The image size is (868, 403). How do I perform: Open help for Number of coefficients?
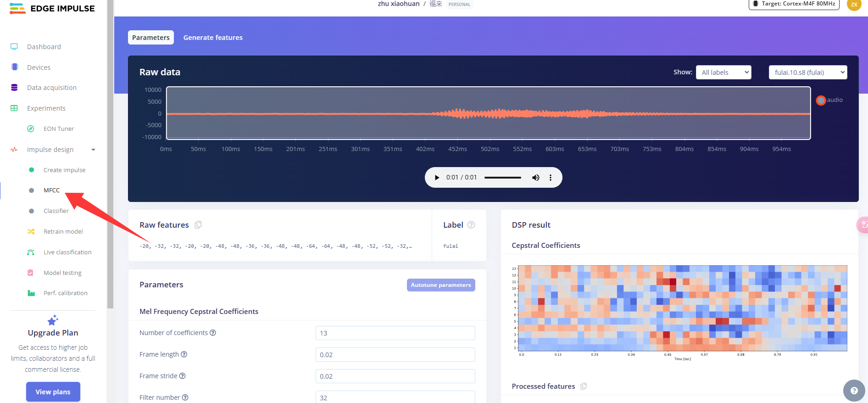point(213,333)
